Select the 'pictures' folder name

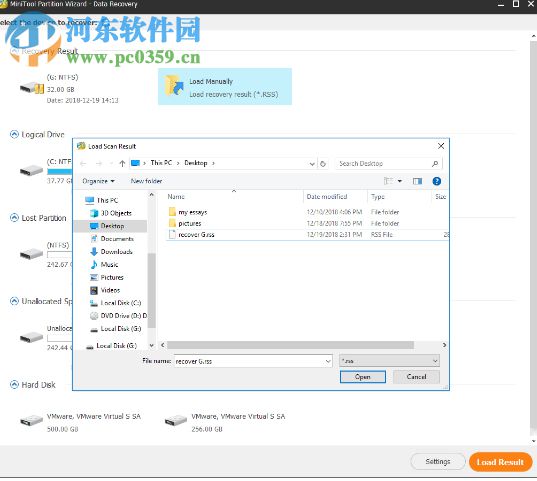coord(190,223)
